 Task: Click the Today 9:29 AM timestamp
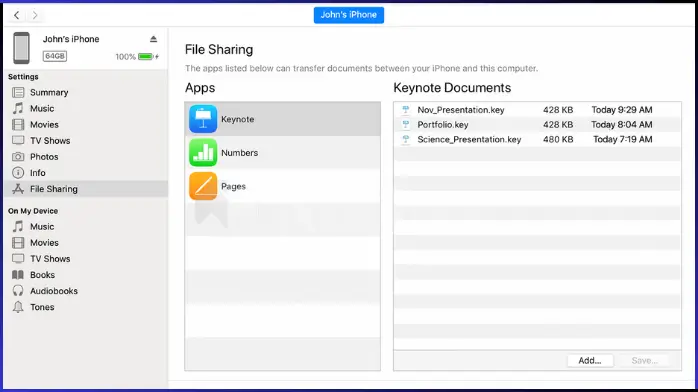coord(622,110)
